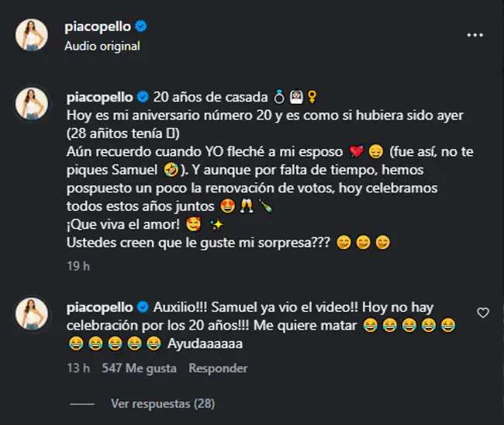This screenshot has width=504, height=425.
Task: Click the verified badge beside the caption username
Action: 143,97
